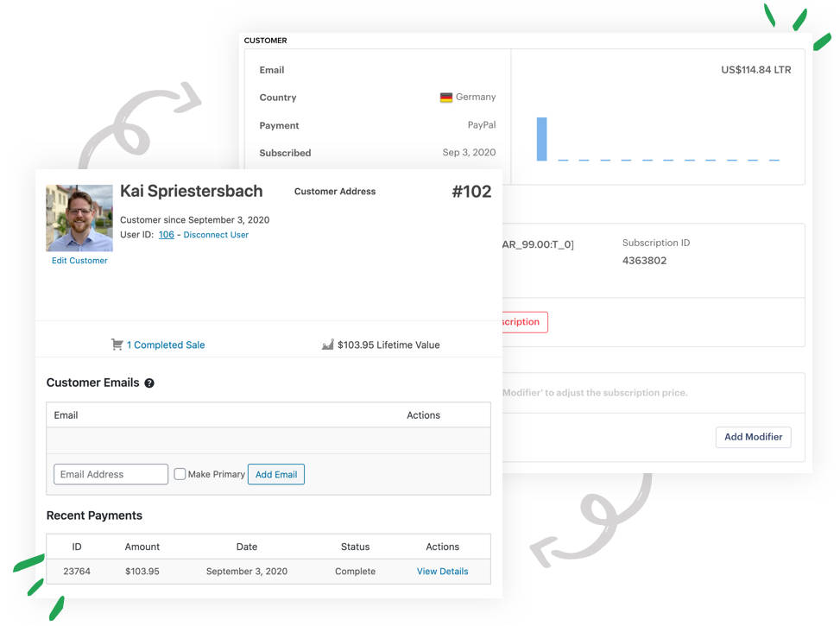Screen dimensions: 840x626
Task: Click the Germany country value
Action: [476, 97]
